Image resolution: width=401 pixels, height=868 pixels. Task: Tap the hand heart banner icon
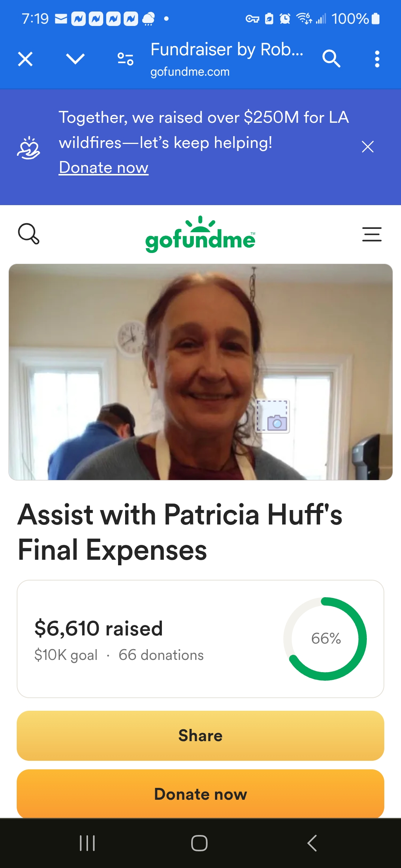29,148
